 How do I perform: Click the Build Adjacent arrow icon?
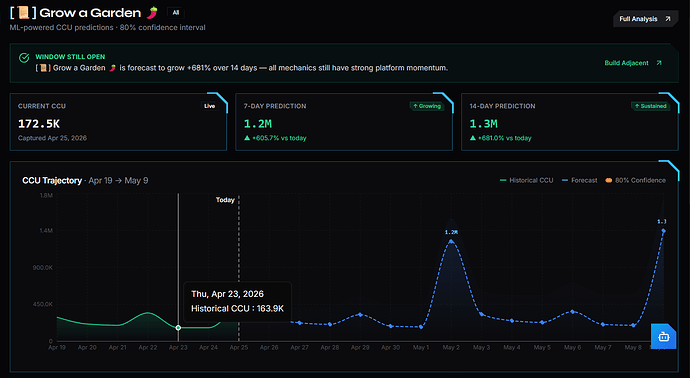(x=659, y=63)
